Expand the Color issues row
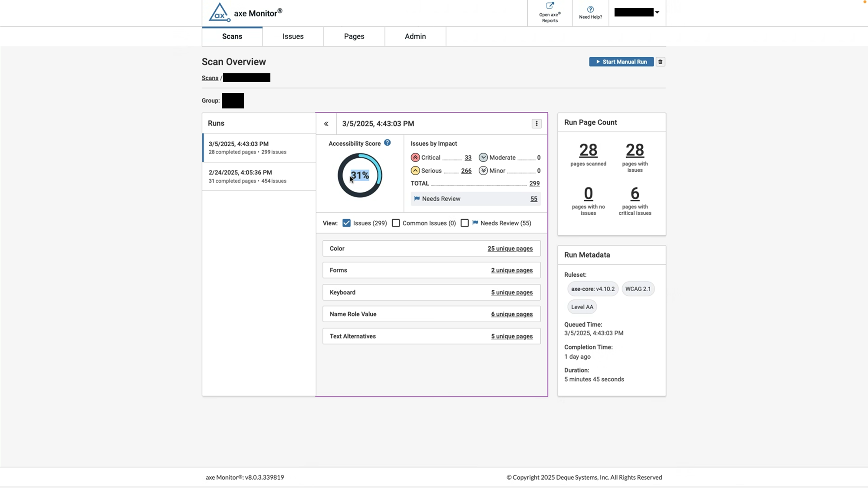 (431, 249)
